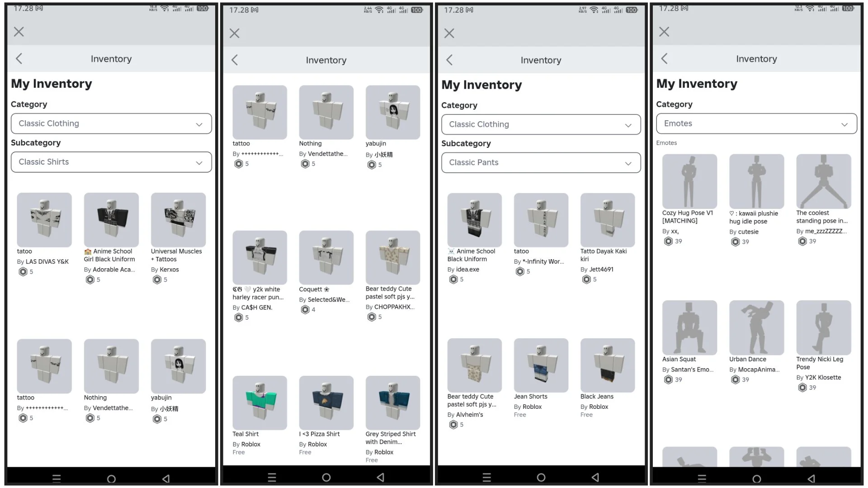Open the Classic Shirts subcategory dropdown

tap(111, 162)
